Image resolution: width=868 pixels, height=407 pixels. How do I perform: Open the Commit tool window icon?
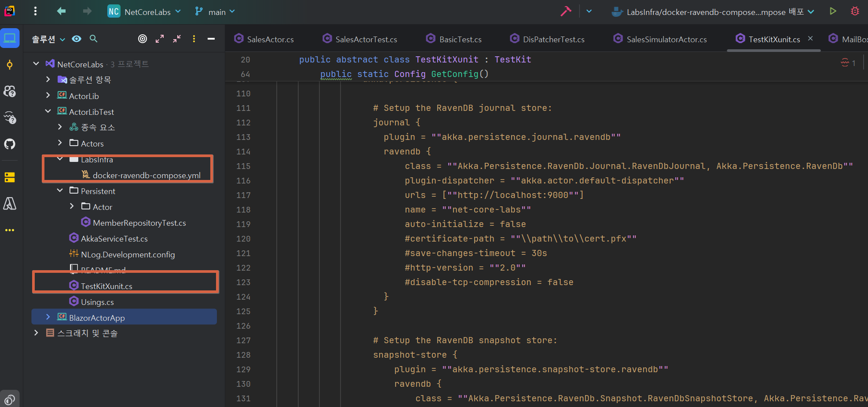10,65
